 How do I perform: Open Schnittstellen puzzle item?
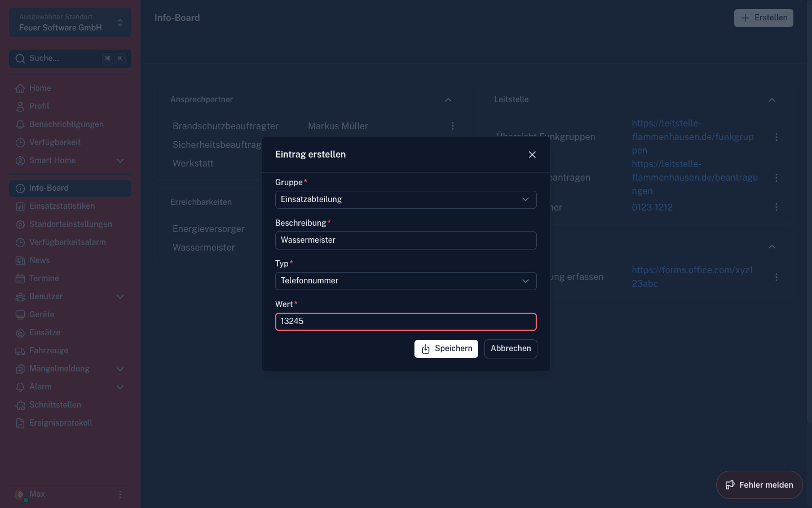(x=70, y=405)
